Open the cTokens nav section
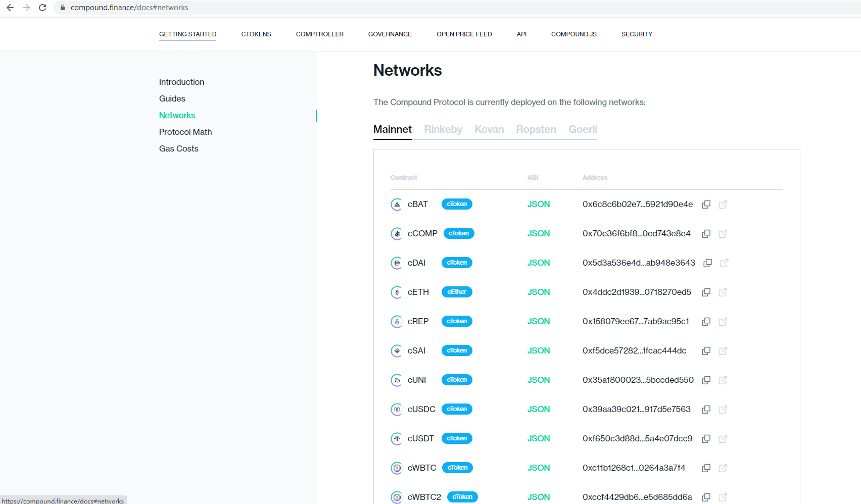This screenshot has width=861, height=504. coord(256,34)
